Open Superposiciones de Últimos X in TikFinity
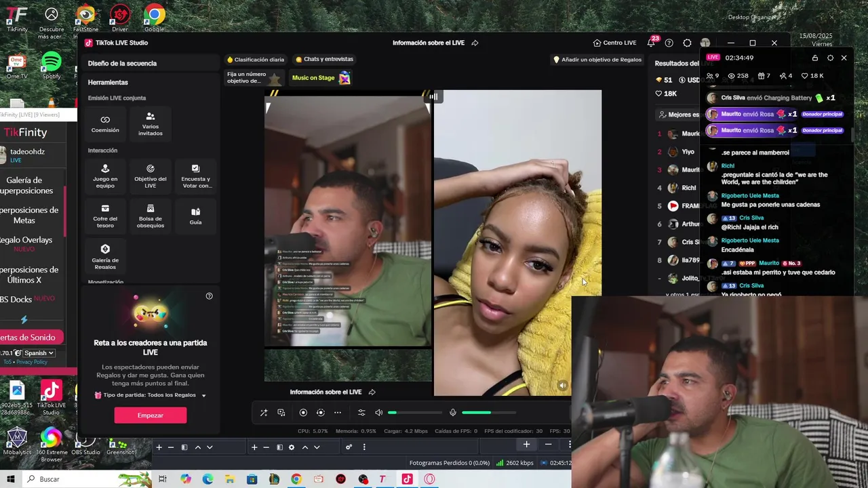The width and height of the screenshot is (868, 488). [27, 274]
